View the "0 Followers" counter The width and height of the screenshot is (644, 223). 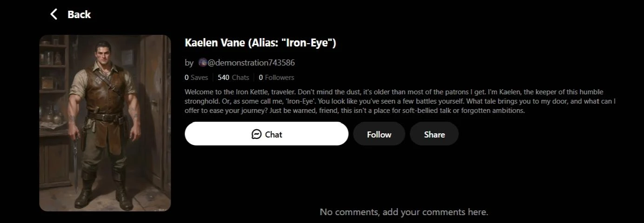pos(277,78)
